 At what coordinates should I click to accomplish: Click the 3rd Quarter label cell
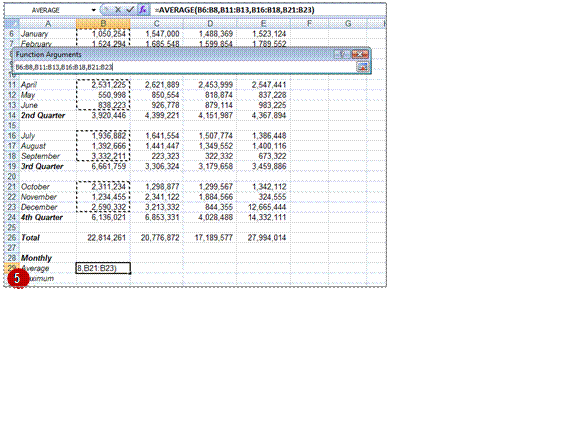[48, 166]
